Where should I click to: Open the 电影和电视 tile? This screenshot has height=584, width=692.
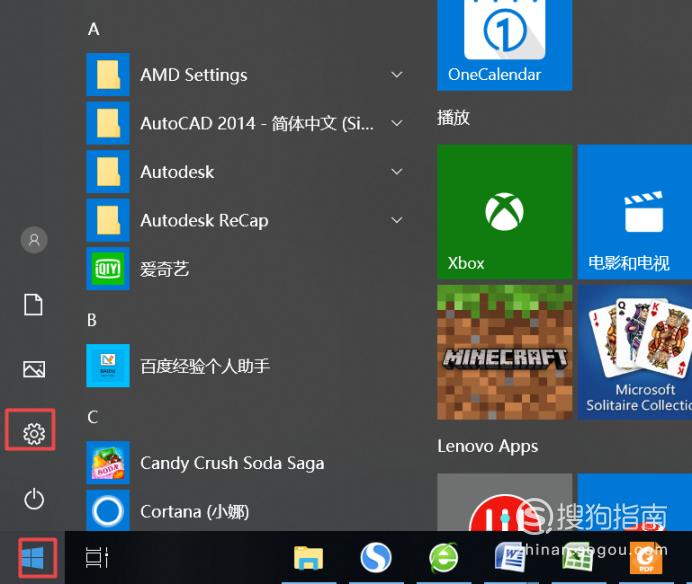click(635, 212)
